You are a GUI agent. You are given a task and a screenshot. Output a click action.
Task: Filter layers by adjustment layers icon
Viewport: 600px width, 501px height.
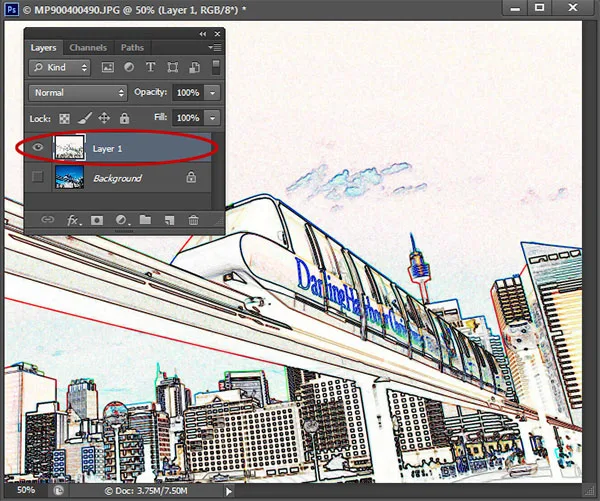tap(129, 67)
